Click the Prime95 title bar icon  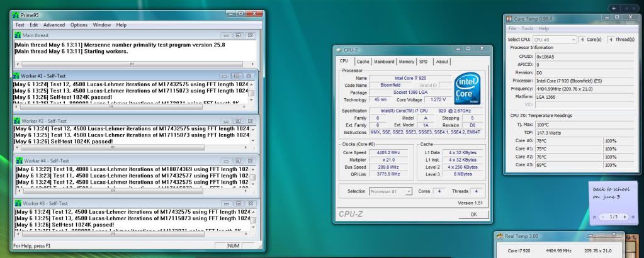17,14
